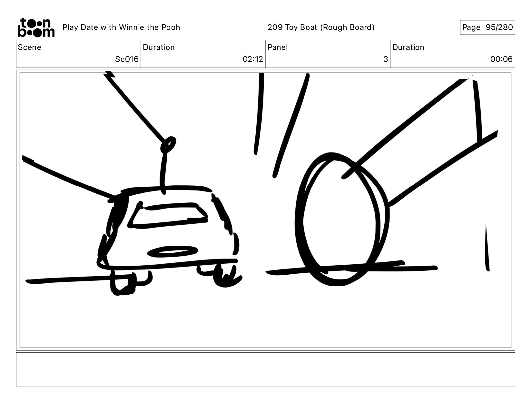
Task: Click the empty notes box below the panel
Action: (265, 370)
